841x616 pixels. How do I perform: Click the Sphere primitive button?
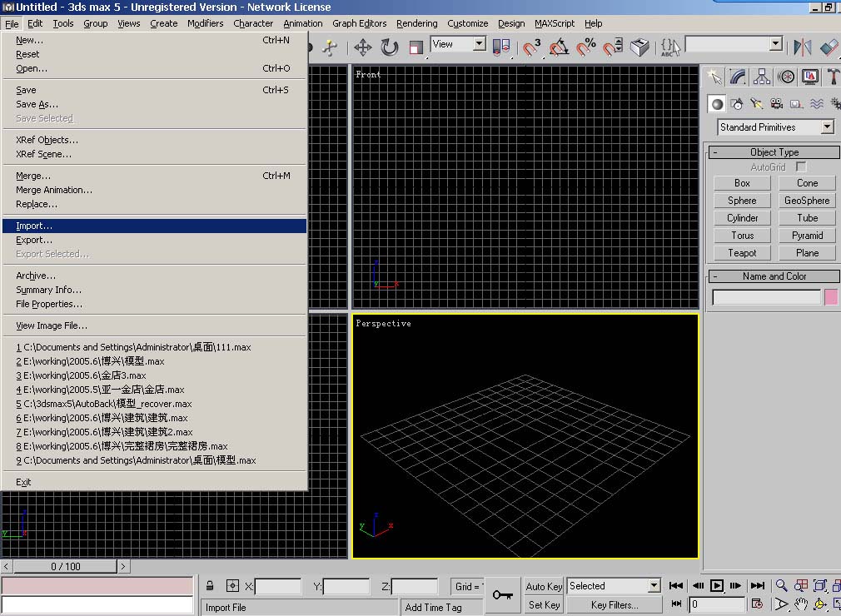pos(742,201)
